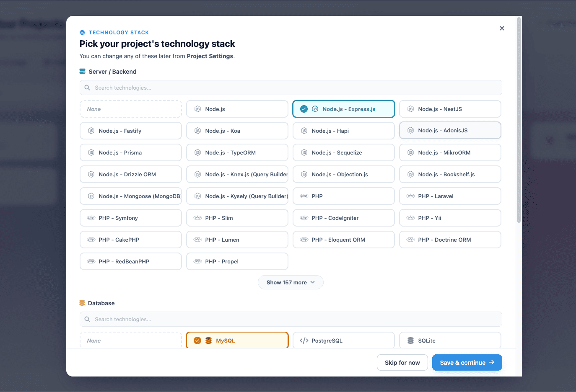Image resolution: width=576 pixels, height=392 pixels.
Task: Click the PHP logo beside Slim
Action: pos(197,218)
